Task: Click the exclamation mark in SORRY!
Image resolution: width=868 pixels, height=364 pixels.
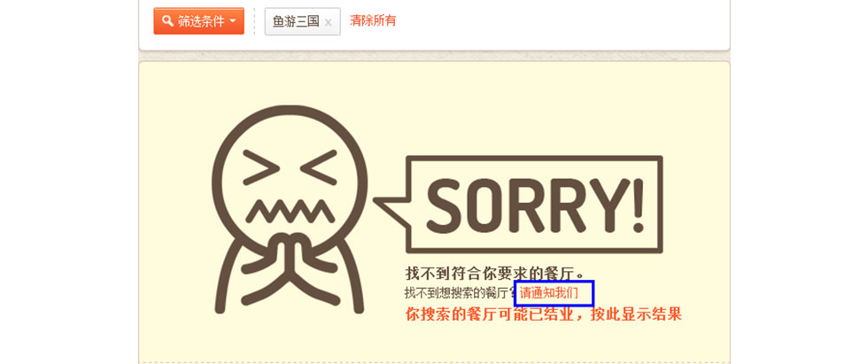Action: coord(639,204)
